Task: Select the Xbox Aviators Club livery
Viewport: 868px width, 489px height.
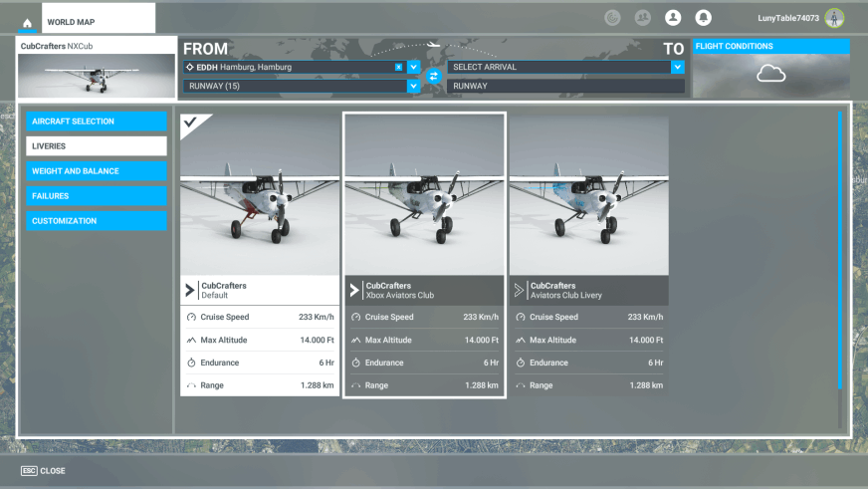Action: pos(424,255)
